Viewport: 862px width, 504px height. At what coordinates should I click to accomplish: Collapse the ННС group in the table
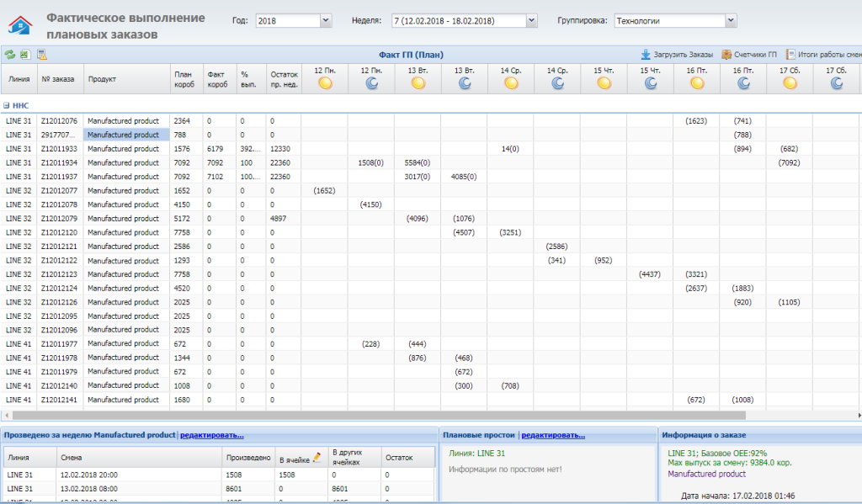pos(7,106)
